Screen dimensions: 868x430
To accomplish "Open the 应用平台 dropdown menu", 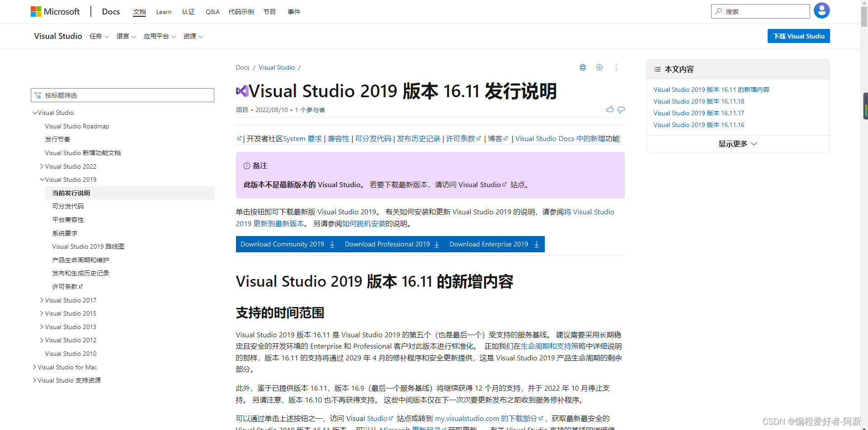I will pos(160,36).
